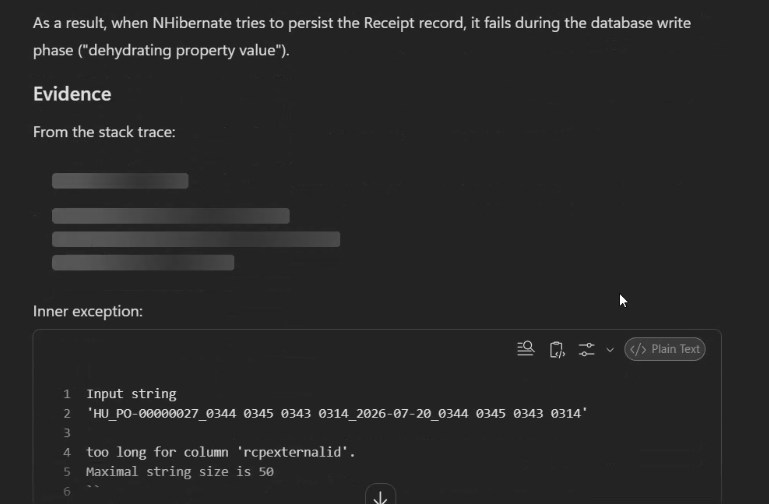
Task: Open code block settings sliders icon
Action: 587,350
